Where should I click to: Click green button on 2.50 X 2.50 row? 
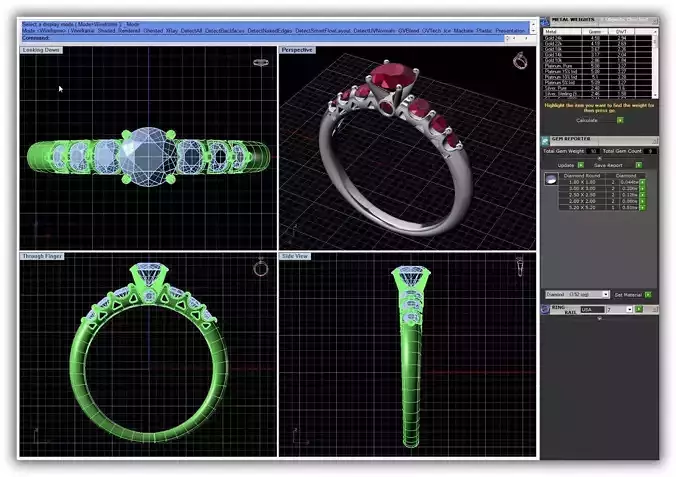[642, 195]
